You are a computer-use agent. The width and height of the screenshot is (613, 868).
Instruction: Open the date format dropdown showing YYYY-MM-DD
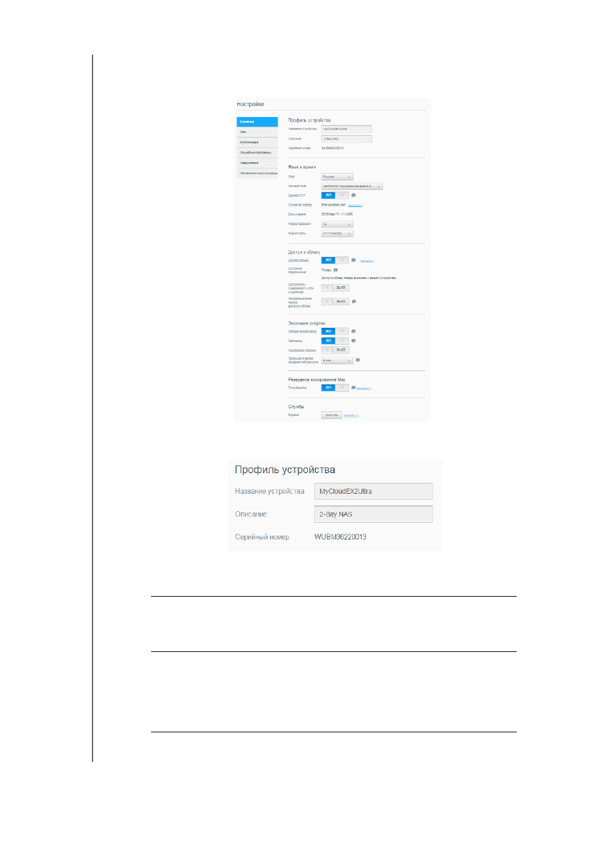[x=337, y=234]
